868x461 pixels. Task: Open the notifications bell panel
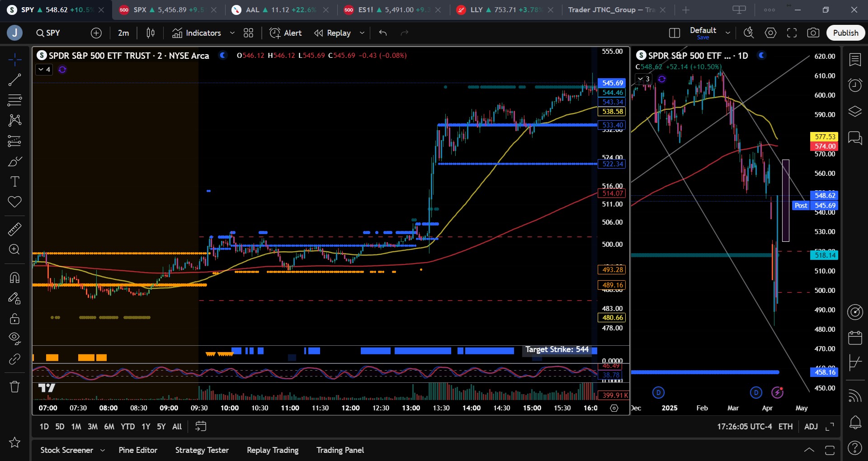[855, 423]
